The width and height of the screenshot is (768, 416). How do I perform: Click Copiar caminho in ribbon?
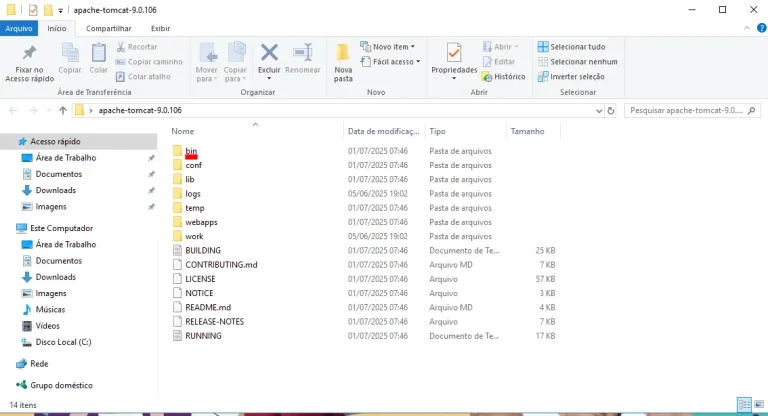149,62
